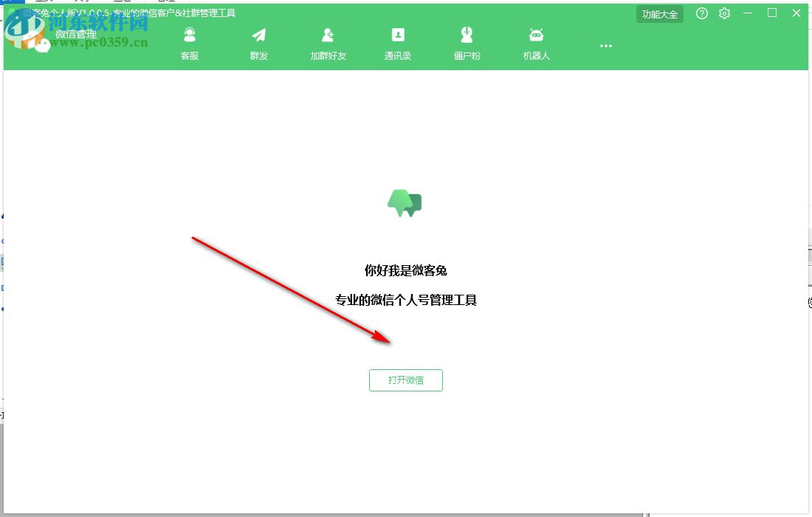
Task: Minimize the 微客兔 application window
Action: (x=748, y=13)
